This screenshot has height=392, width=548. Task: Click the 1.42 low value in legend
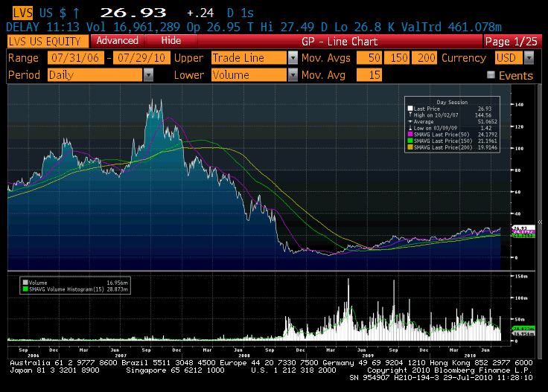(486, 128)
